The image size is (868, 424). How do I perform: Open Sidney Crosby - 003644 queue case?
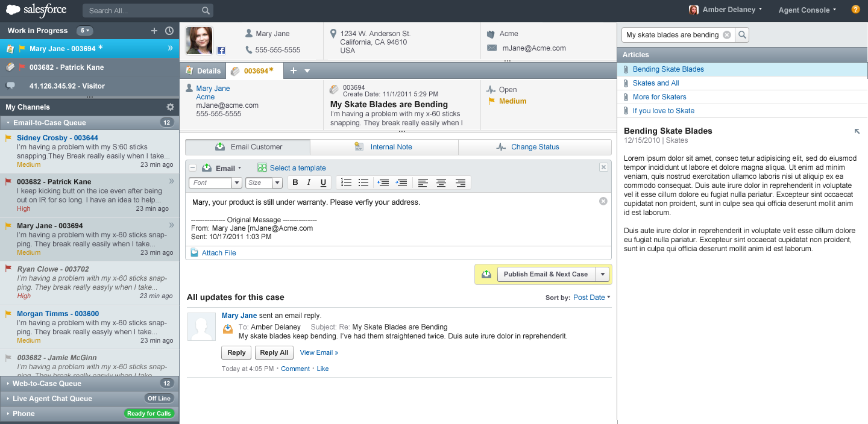[x=89, y=151]
